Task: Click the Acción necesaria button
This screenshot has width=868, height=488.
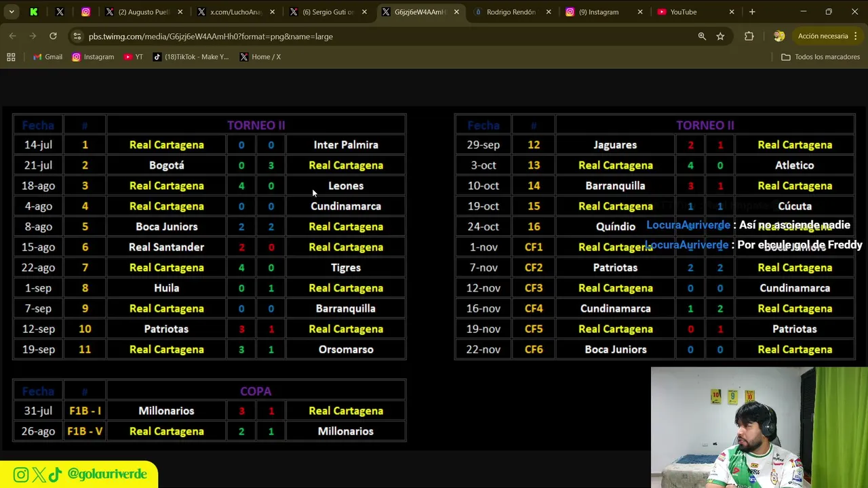Action: click(x=823, y=36)
